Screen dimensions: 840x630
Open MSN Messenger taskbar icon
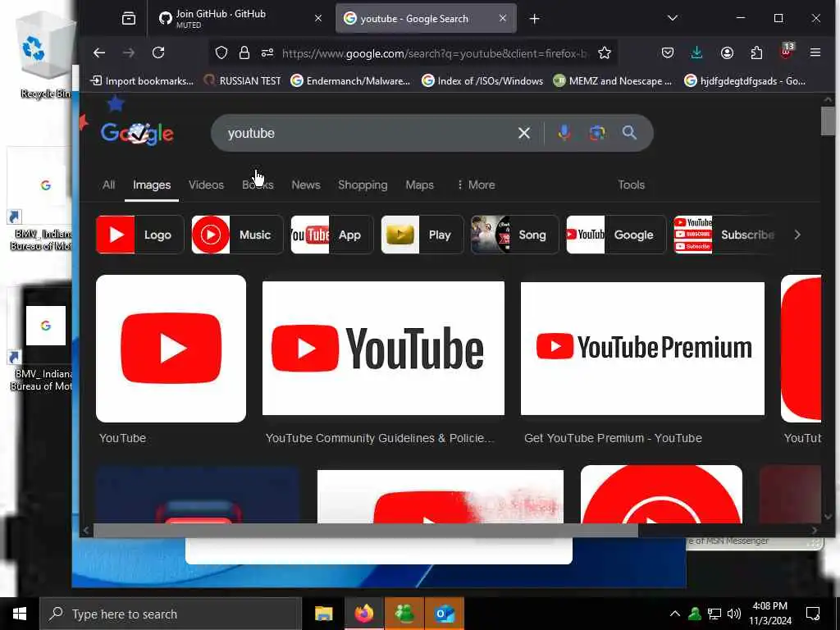[x=404, y=614]
